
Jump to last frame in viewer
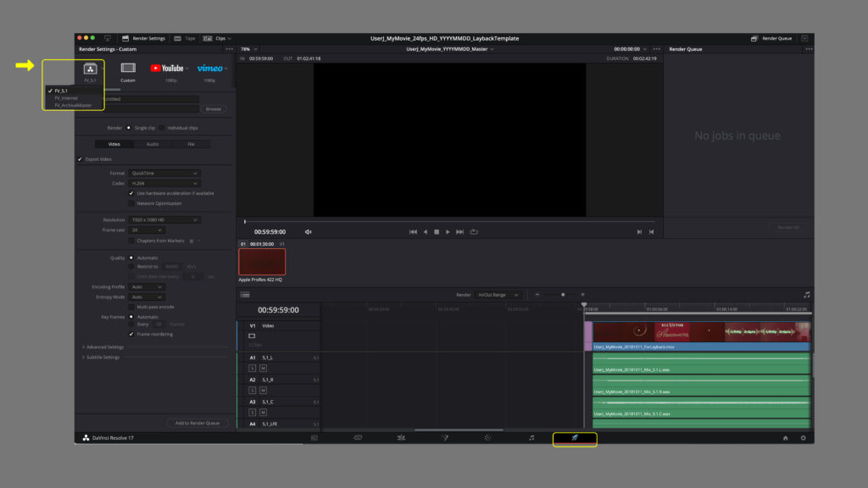[460, 232]
